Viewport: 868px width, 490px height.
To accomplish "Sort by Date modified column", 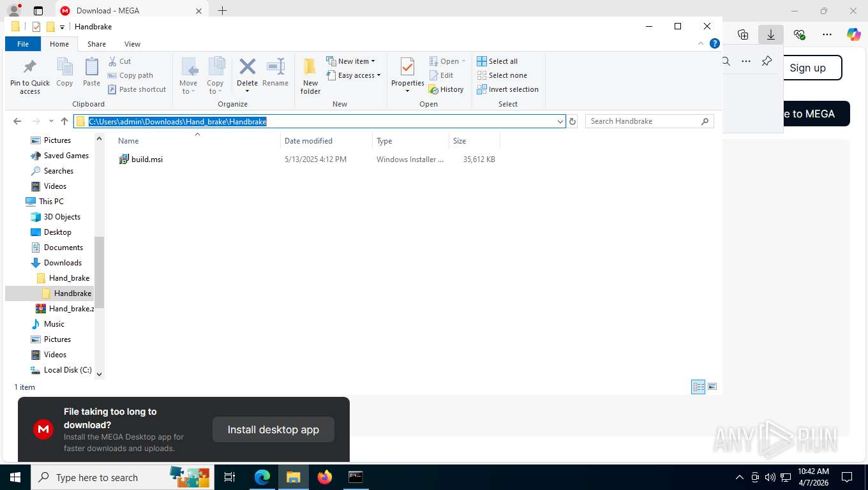I will coord(326,141).
